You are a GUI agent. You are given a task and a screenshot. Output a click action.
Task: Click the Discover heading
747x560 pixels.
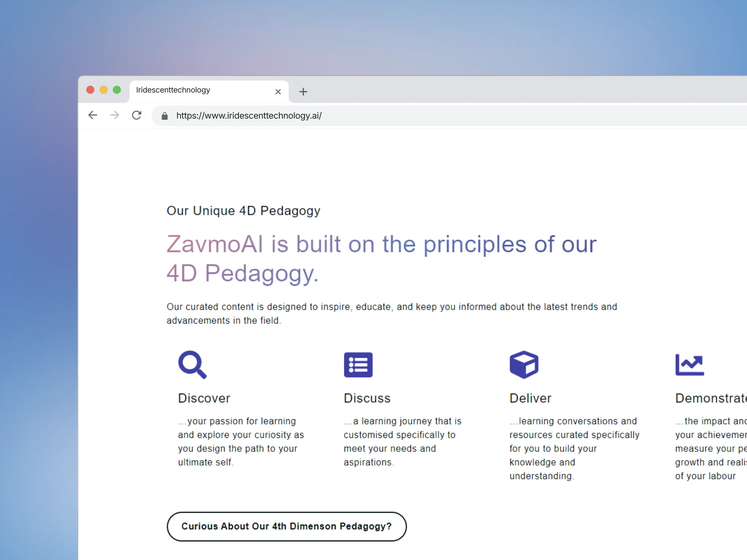(204, 398)
